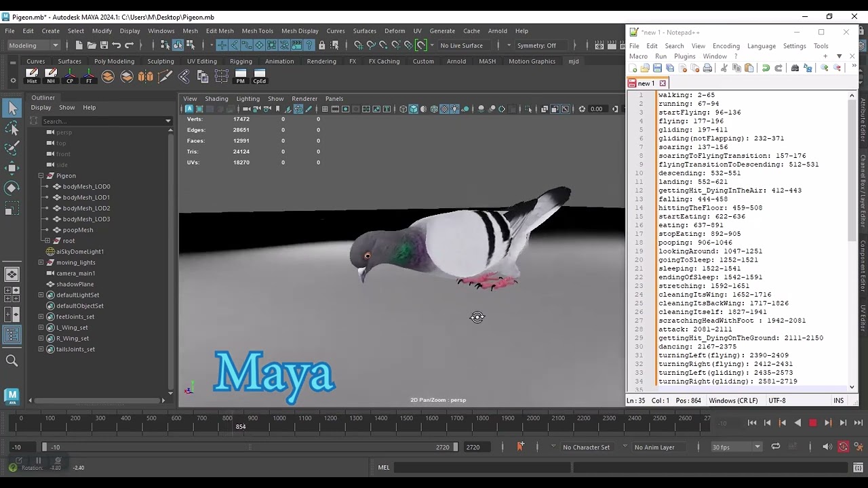Open viewport Shading panel menu

tap(217, 99)
